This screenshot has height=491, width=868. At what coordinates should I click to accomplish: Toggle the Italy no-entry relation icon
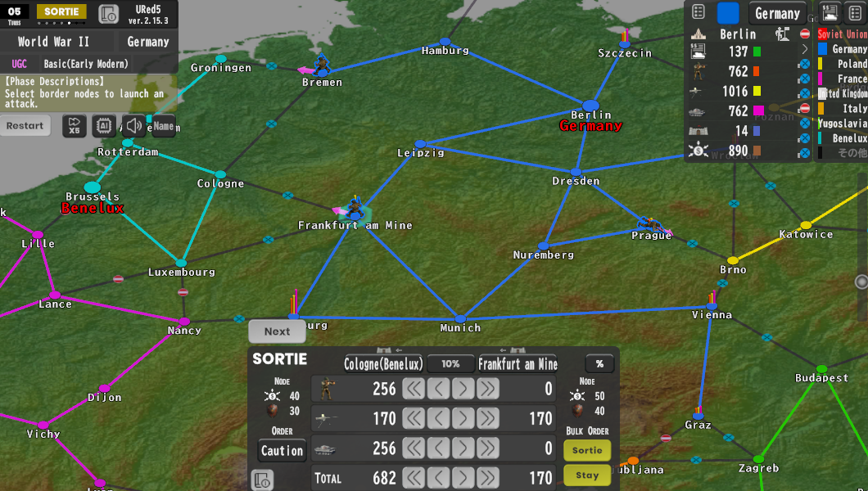[x=805, y=108]
